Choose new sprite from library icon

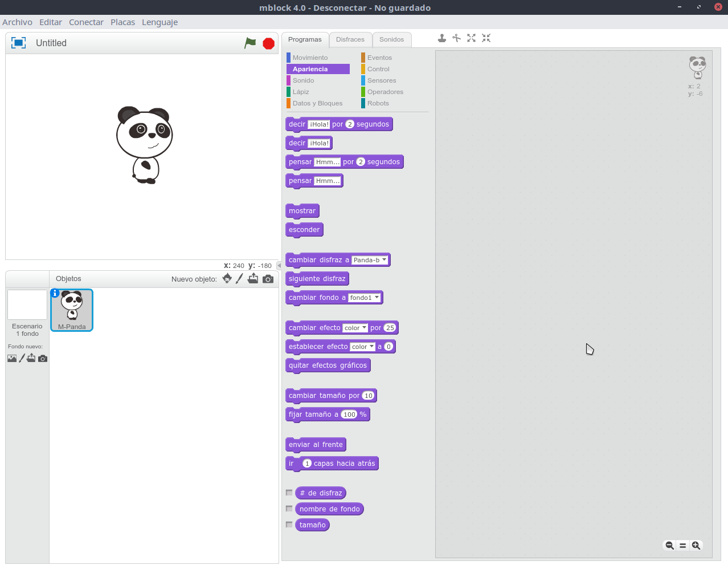tap(227, 279)
